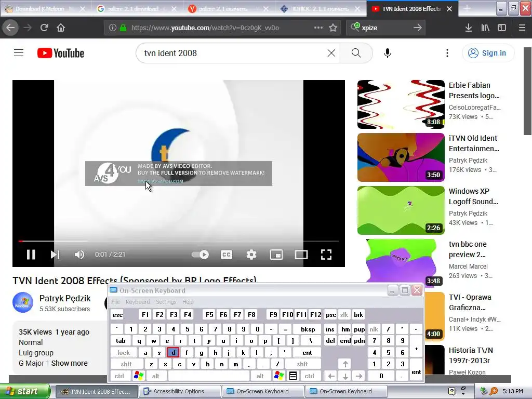Go back with the browser back arrow
This screenshot has width=532, height=399.
tap(10, 28)
